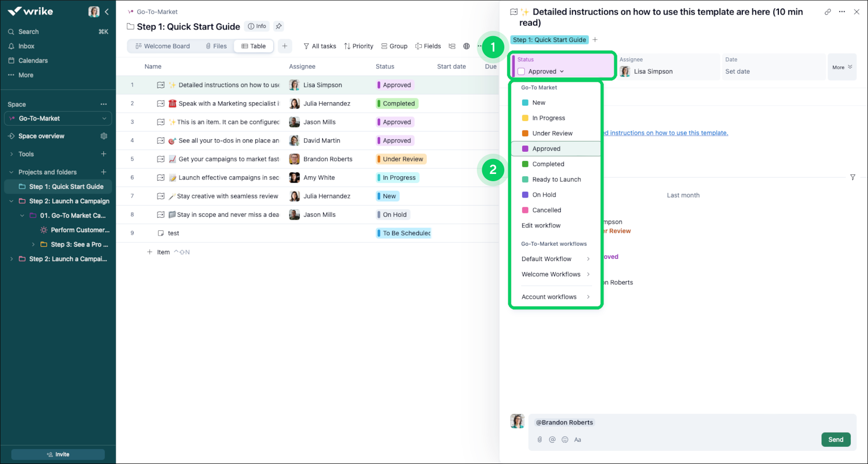Copy the task link using the link icon
Screen dimensions: 868x464
[x=828, y=12]
